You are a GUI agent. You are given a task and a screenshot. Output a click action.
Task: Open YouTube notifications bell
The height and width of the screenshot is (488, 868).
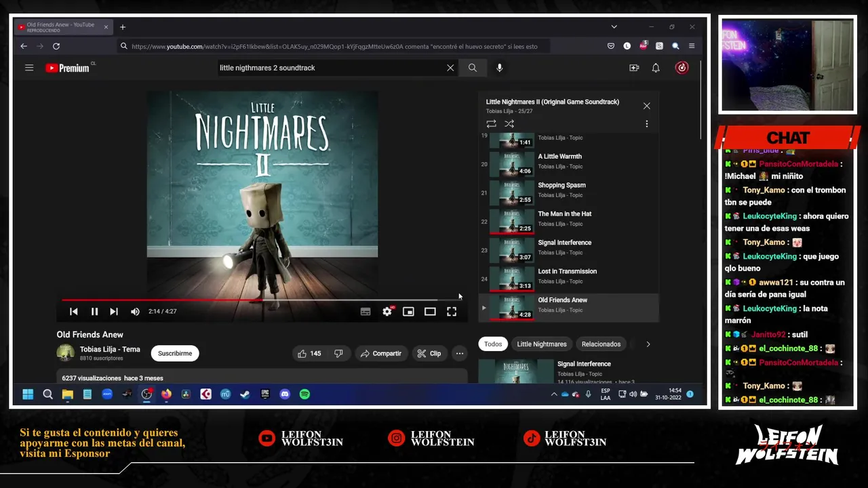click(656, 68)
